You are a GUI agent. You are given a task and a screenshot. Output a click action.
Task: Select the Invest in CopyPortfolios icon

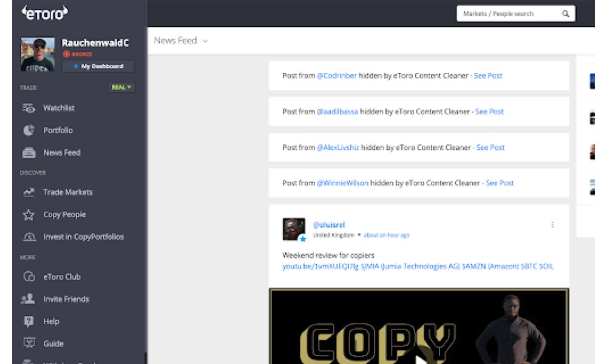click(x=29, y=237)
